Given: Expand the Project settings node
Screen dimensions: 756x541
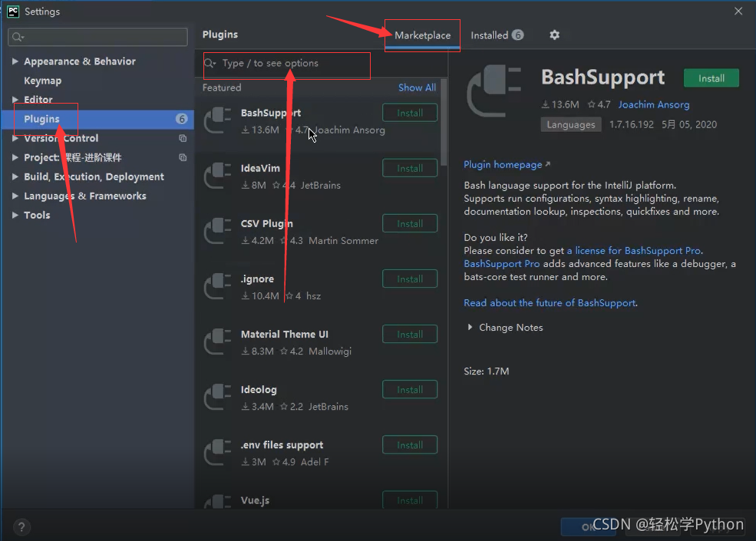Looking at the screenshot, I should [x=15, y=157].
